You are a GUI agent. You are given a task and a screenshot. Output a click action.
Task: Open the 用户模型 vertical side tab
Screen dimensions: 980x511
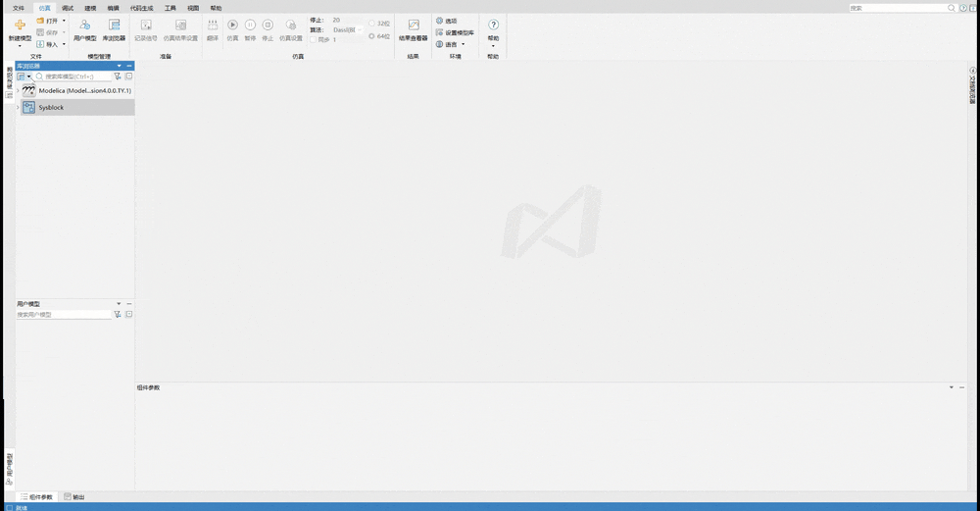(x=10, y=469)
